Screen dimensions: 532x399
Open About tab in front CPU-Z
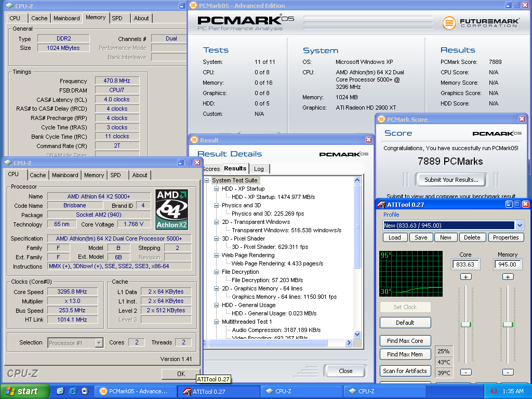pos(140,175)
